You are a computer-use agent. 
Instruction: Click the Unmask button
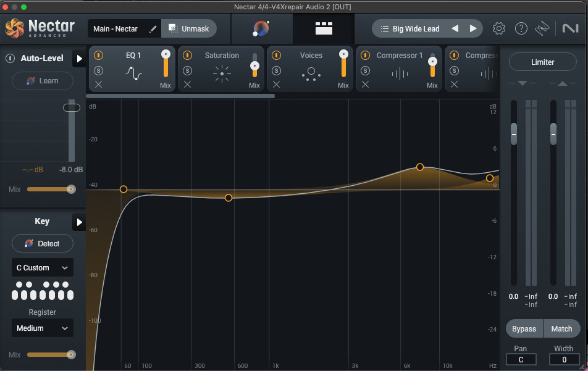tap(189, 28)
